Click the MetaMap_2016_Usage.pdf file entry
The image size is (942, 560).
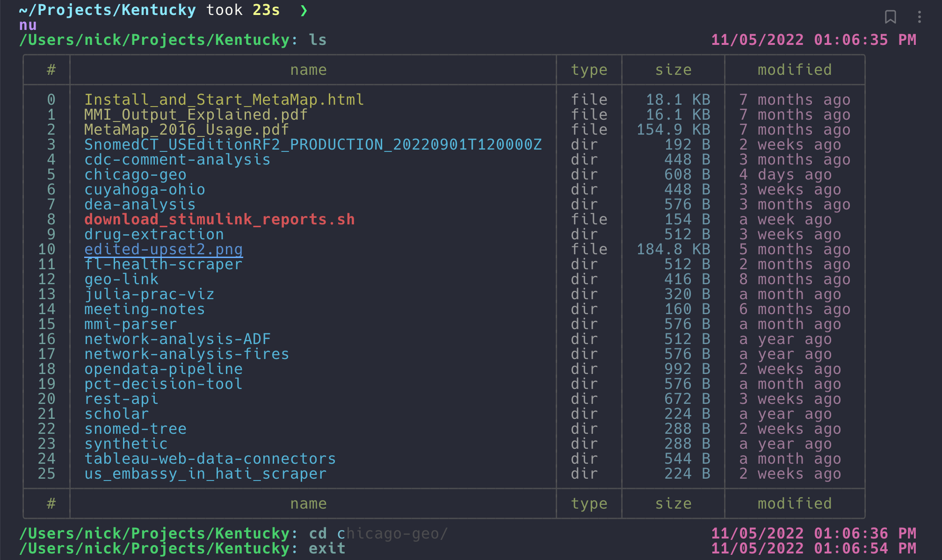pos(186,129)
